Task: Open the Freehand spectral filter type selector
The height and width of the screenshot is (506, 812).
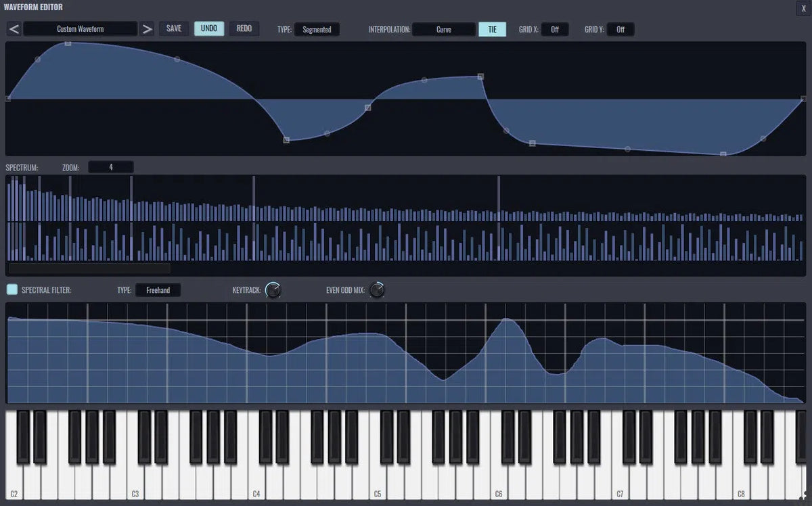Action: point(158,290)
